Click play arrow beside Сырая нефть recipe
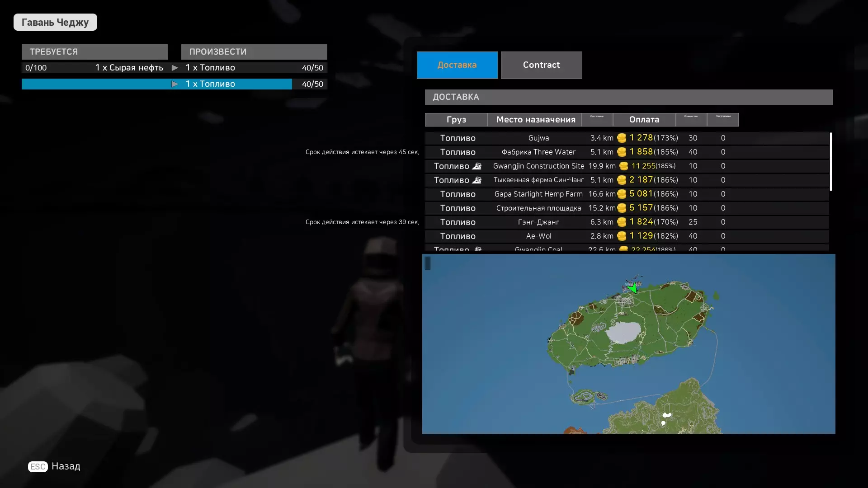 point(175,68)
